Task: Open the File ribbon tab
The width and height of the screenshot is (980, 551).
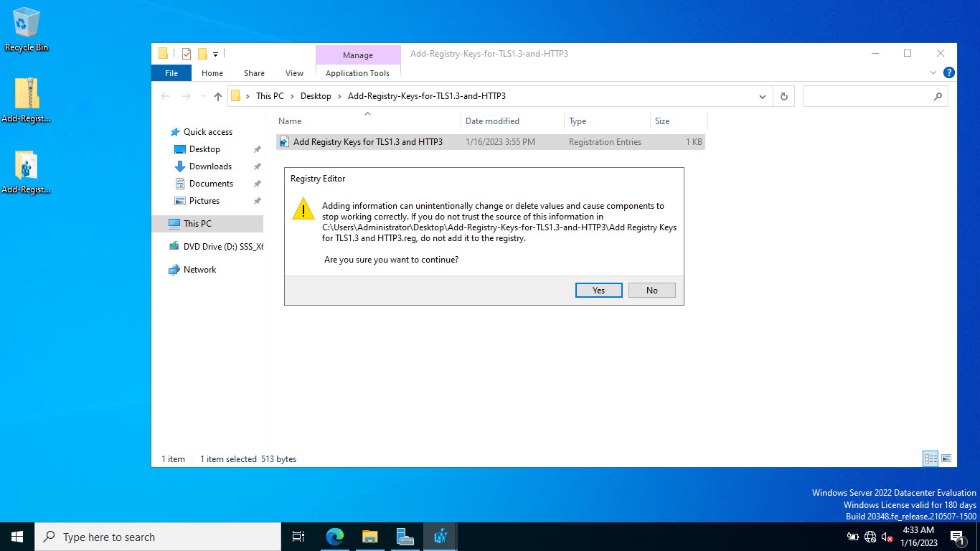Action: (x=171, y=73)
